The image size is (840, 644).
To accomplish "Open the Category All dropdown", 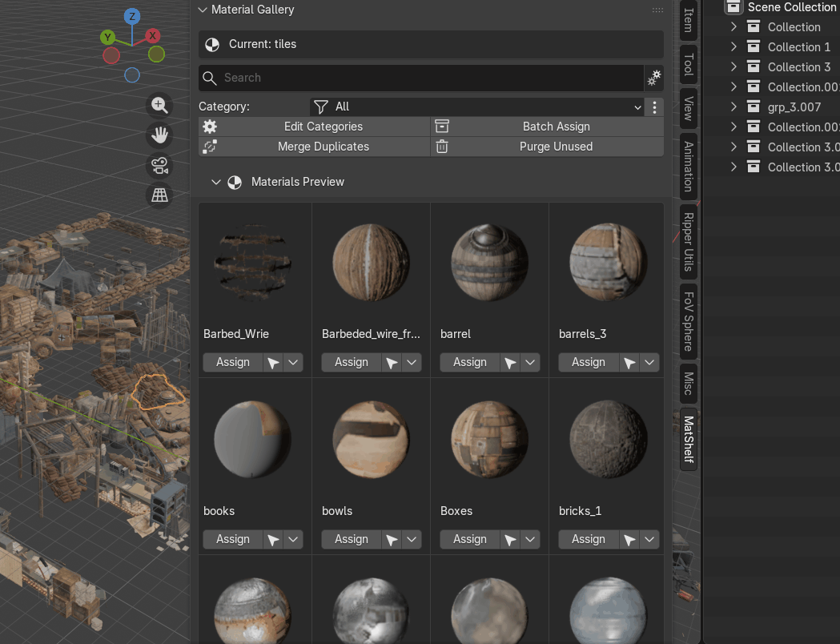I will click(478, 107).
